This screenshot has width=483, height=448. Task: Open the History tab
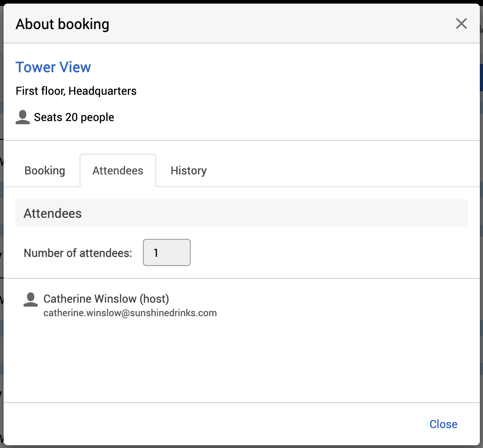click(188, 170)
